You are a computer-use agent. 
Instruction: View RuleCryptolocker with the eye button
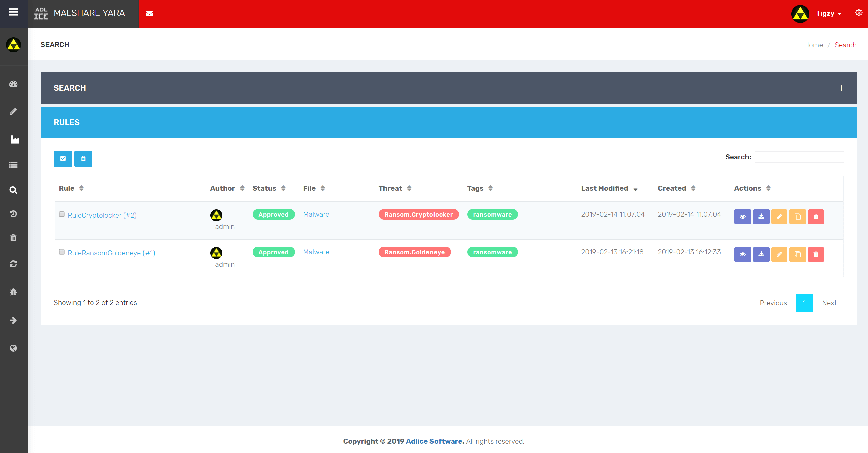(x=742, y=217)
